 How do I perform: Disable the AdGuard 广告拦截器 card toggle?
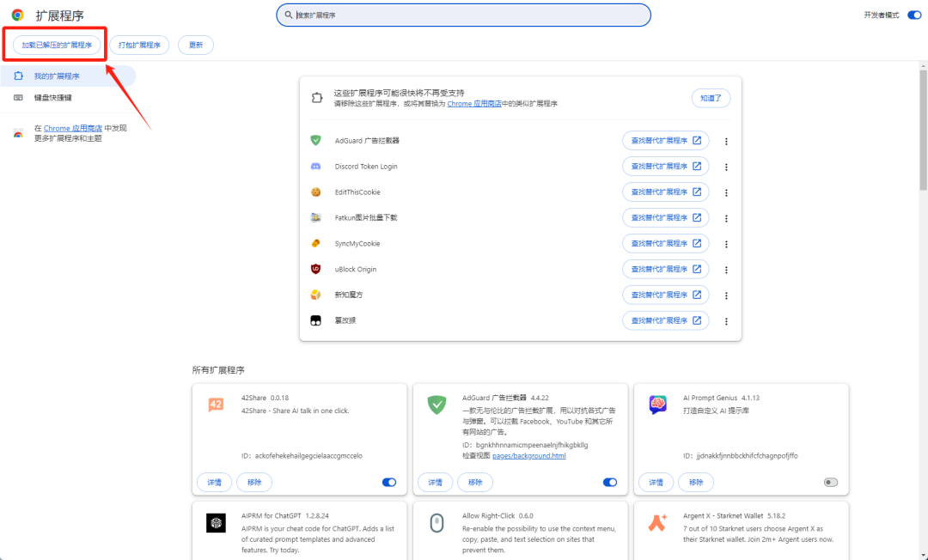tap(609, 482)
